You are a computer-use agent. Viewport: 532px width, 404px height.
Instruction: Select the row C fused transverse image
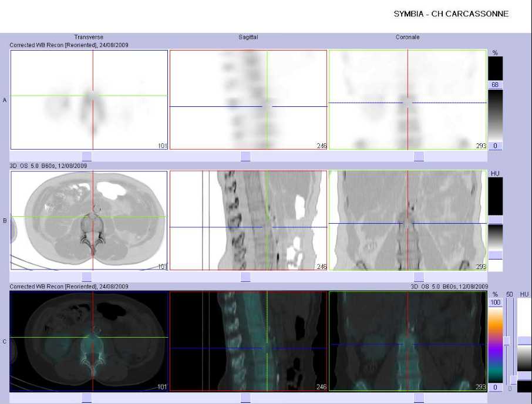click(89, 342)
